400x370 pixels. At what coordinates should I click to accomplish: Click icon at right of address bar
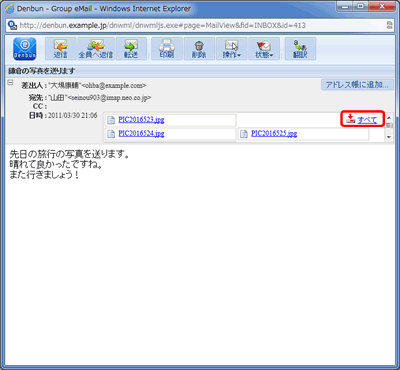pos(389,25)
